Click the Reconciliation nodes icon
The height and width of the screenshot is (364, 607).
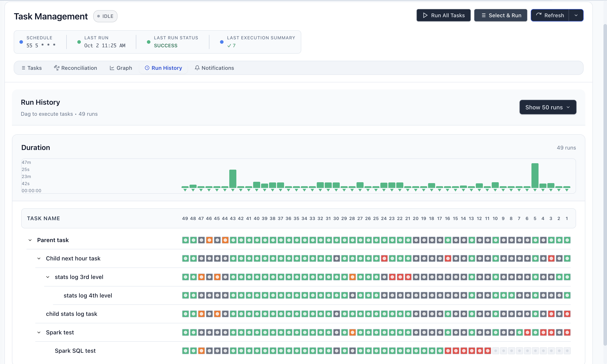point(57,68)
